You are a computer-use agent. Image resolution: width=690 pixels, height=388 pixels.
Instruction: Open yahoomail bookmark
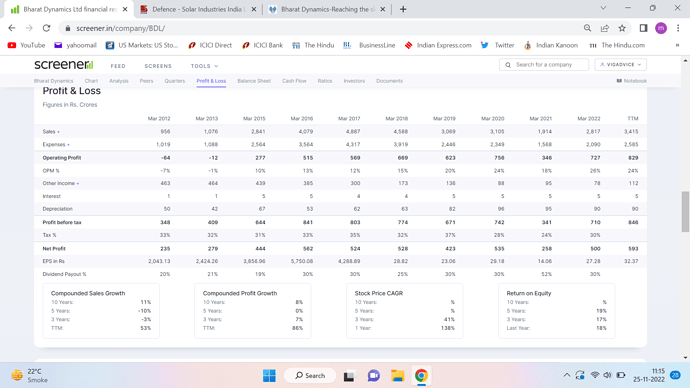click(75, 45)
